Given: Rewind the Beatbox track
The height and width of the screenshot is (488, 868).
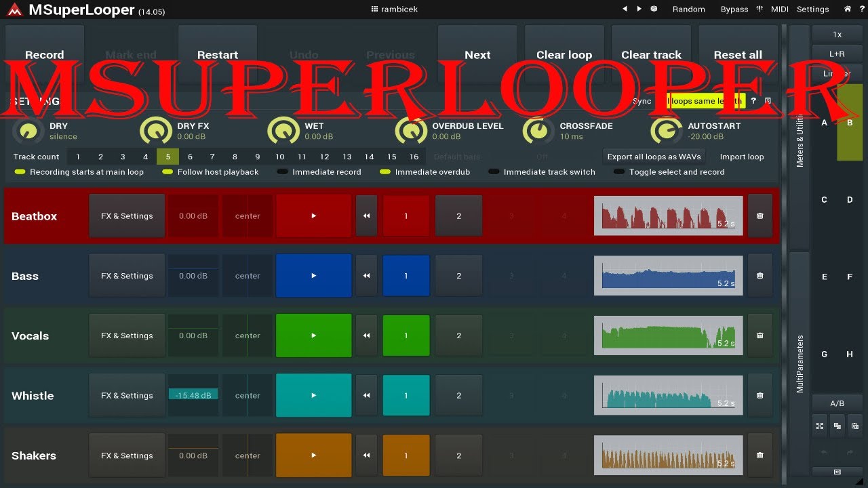Looking at the screenshot, I should click(x=366, y=216).
